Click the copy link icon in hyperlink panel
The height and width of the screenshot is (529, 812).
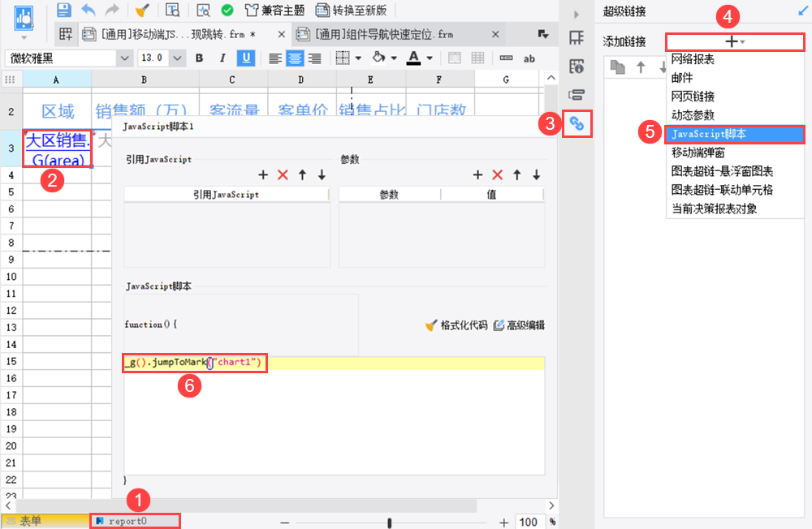(617, 67)
